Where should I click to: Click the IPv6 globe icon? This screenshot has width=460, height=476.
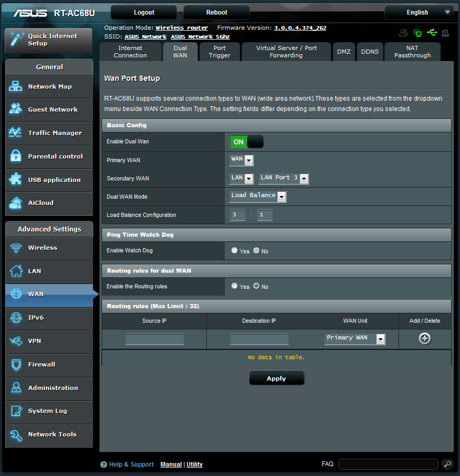tap(16, 318)
